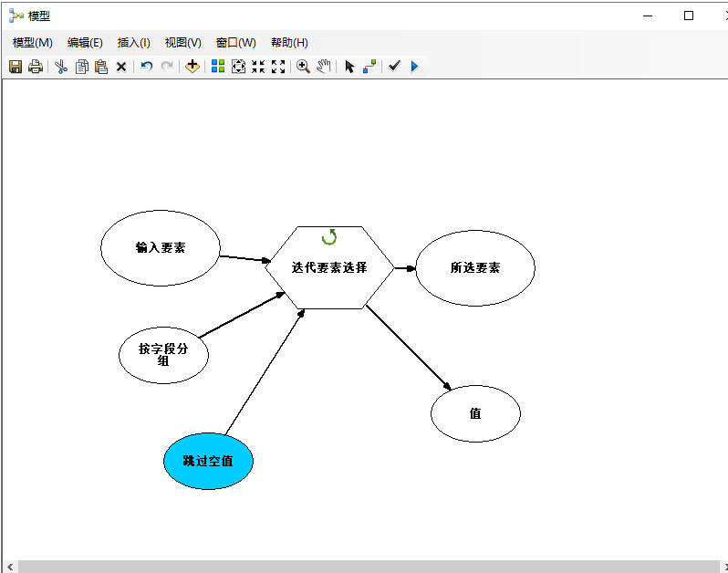Screen dimensions: 728x573
Task: Activate the magnifier zoom tool
Action: (303, 67)
